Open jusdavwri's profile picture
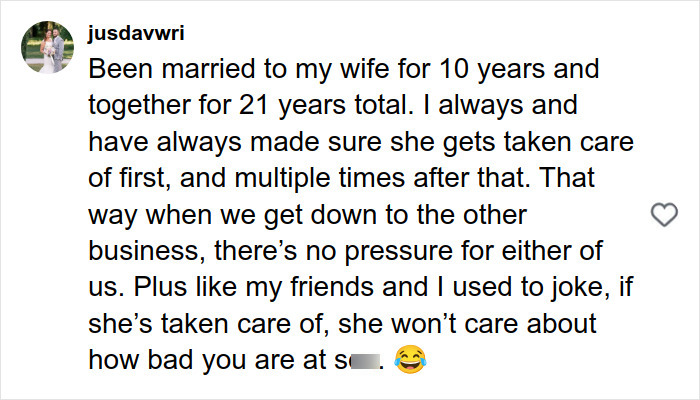The width and height of the screenshot is (700, 400). 46,47
